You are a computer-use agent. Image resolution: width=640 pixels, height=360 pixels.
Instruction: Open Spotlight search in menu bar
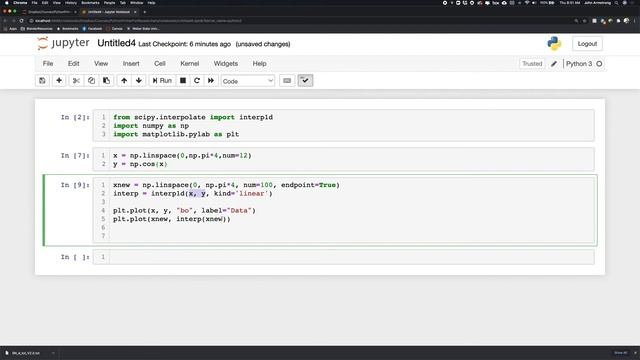616,3
